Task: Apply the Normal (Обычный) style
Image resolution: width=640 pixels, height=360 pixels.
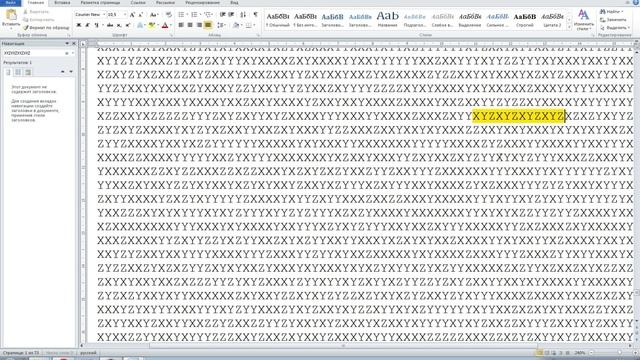Action: pyautogui.click(x=278, y=19)
